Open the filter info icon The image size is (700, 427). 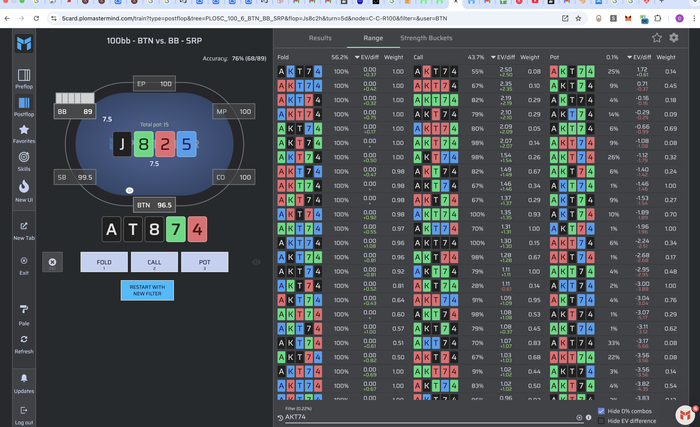coord(588,417)
